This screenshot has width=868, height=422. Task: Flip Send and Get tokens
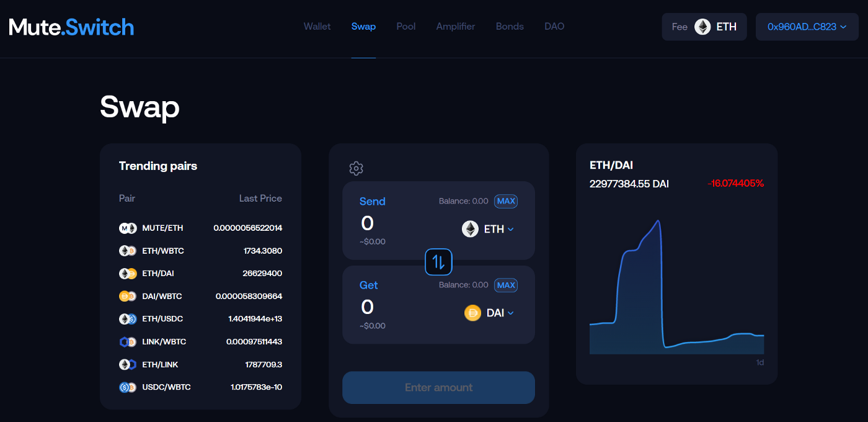(438, 262)
